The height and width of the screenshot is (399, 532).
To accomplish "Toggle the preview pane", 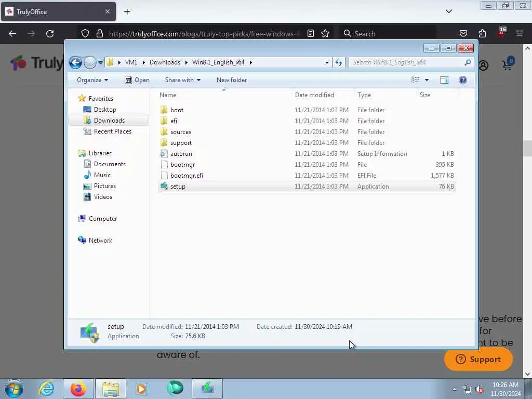I will coord(444,80).
